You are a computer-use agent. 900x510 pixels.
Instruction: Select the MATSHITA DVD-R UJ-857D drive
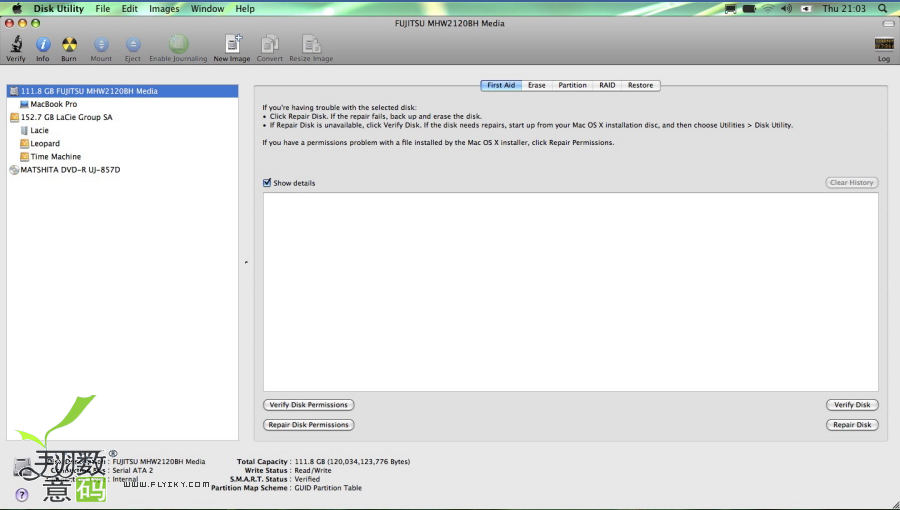pyautogui.click(x=123, y=170)
